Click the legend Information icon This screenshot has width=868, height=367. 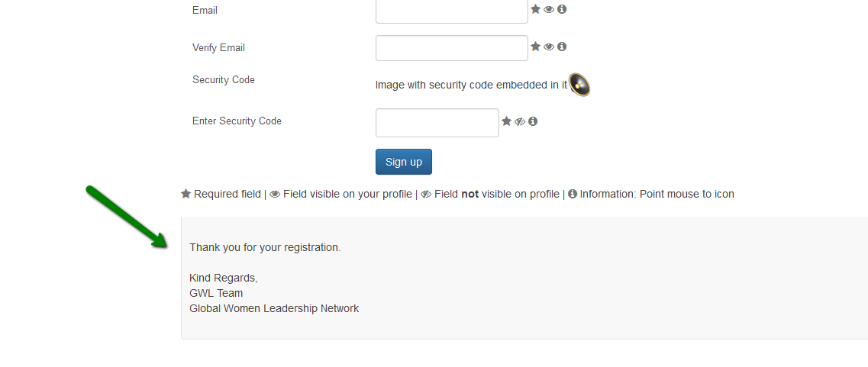tap(573, 194)
